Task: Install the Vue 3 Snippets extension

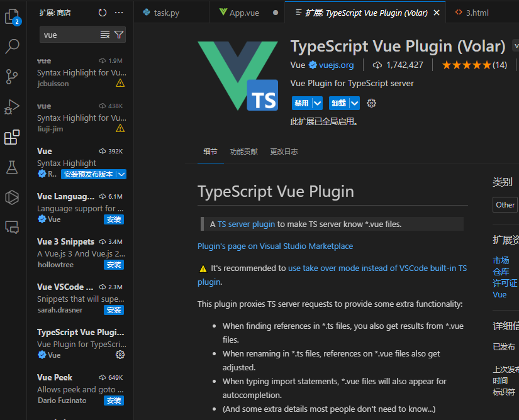Action: (114, 265)
